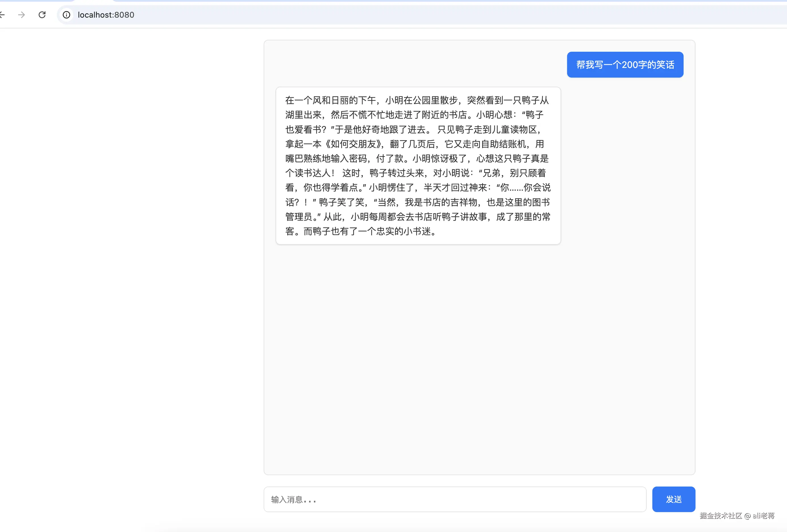Click the opening phrase 在一个风和日丽的下午
Viewport: 787px width, 532px height.
[x=330, y=100]
